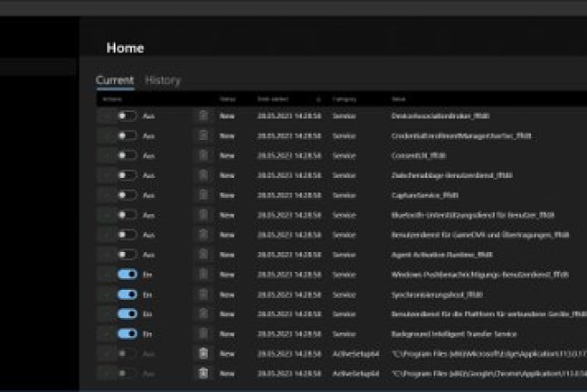Enable the DeviceAssociationBroker service toggle

(x=127, y=116)
